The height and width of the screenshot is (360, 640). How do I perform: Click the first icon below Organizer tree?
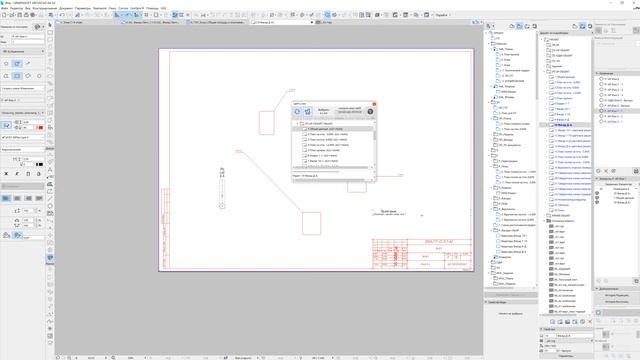[552, 322]
